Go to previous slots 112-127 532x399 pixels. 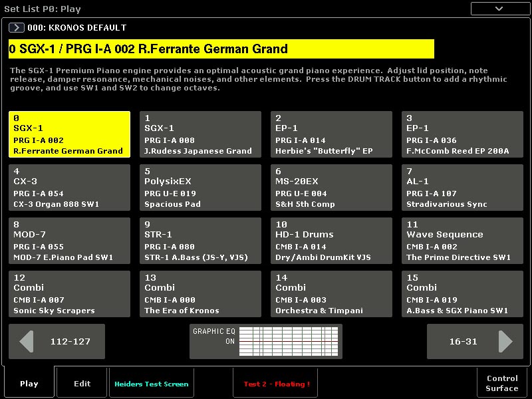click(57, 341)
